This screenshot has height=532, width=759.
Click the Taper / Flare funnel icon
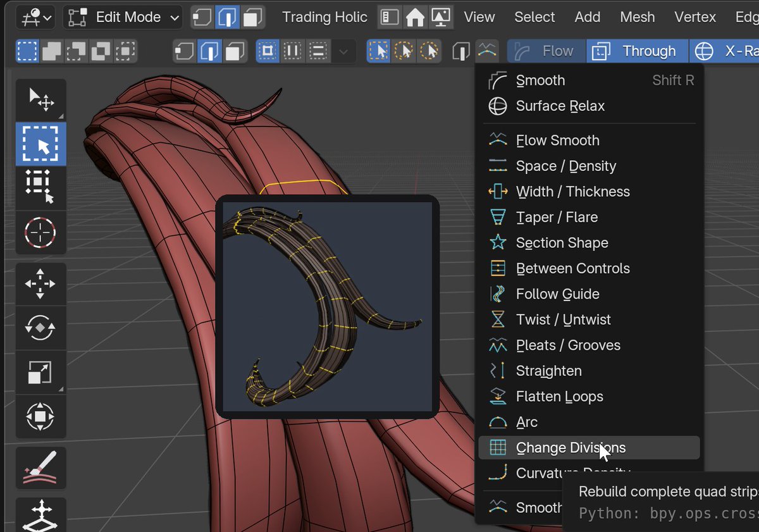(498, 217)
